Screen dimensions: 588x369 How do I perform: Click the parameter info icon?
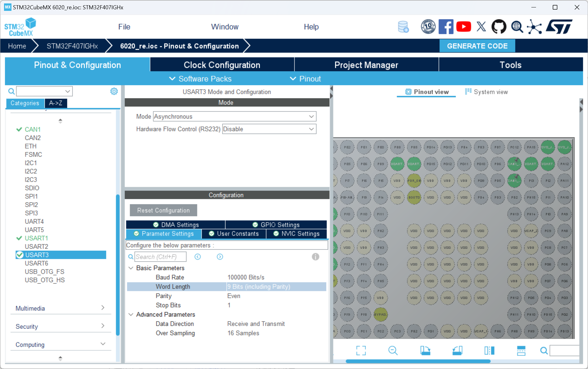315,257
